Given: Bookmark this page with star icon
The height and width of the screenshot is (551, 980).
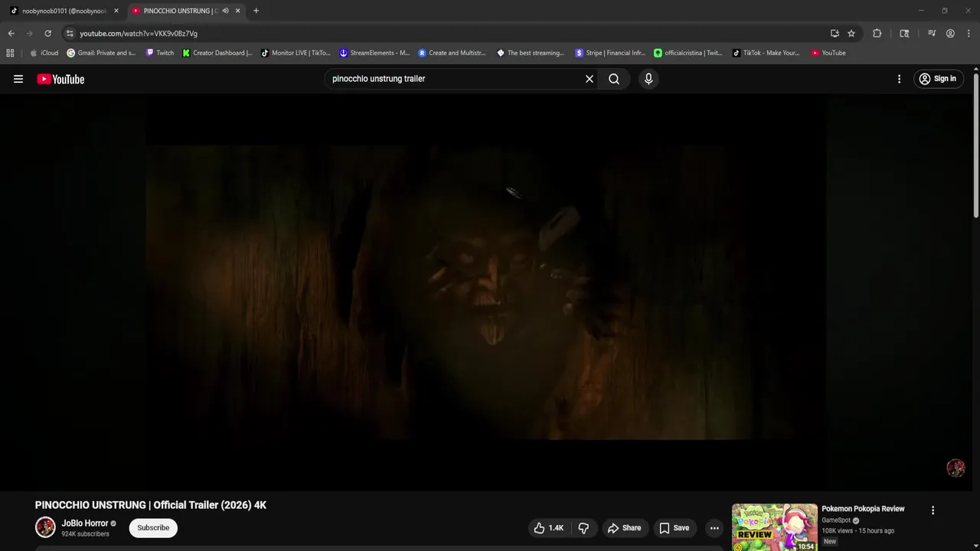Looking at the screenshot, I should click(x=851, y=34).
